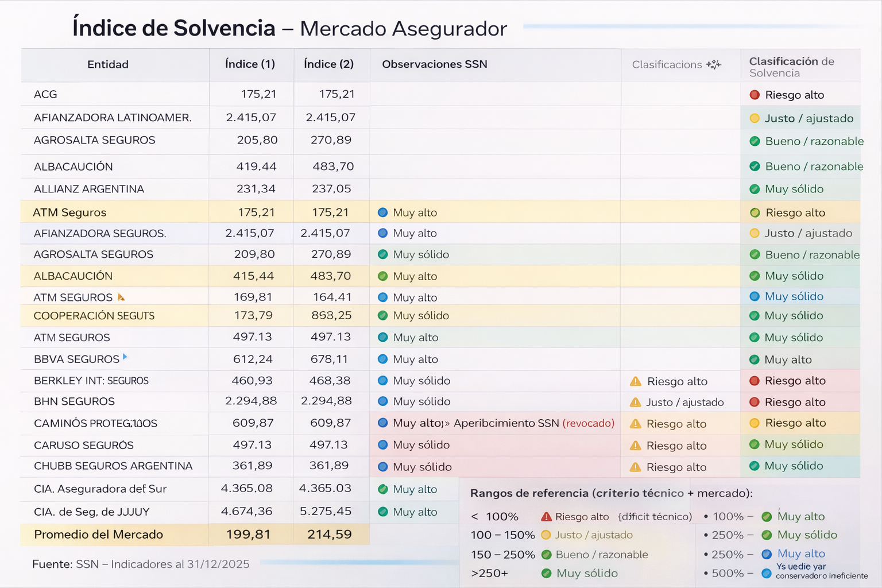Viewport: 882px width, 588px height.
Task: Click the Índice (1) column header
Action: click(x=250, y=64)
